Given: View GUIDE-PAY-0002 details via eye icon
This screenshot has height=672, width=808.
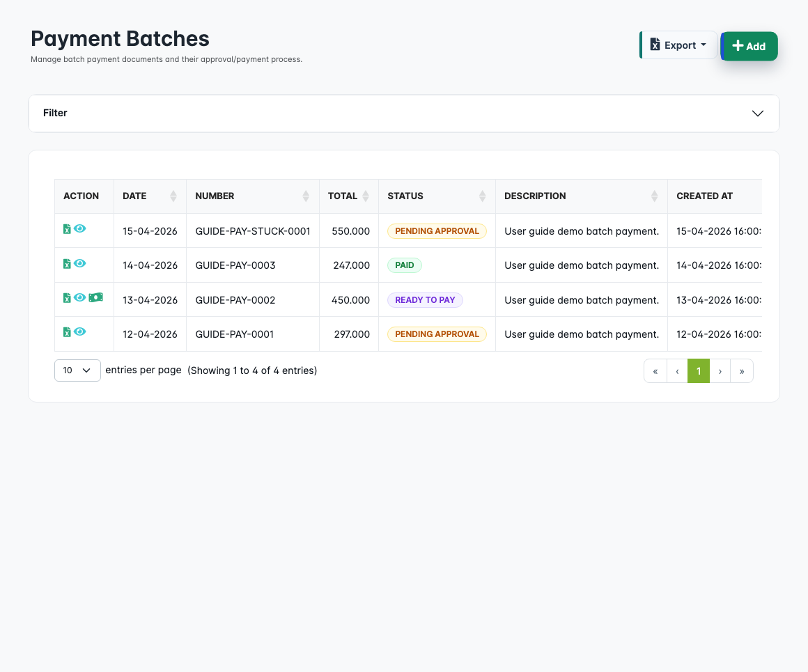Looking at the screenshot, I should pos(80,297).
